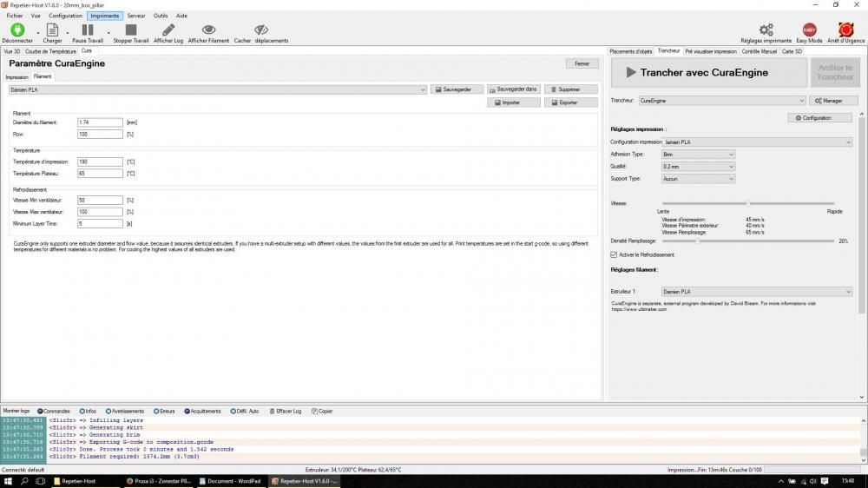Switch to Courbe de Température tab
Screen dimensions: 868x488
pos(50,51)
